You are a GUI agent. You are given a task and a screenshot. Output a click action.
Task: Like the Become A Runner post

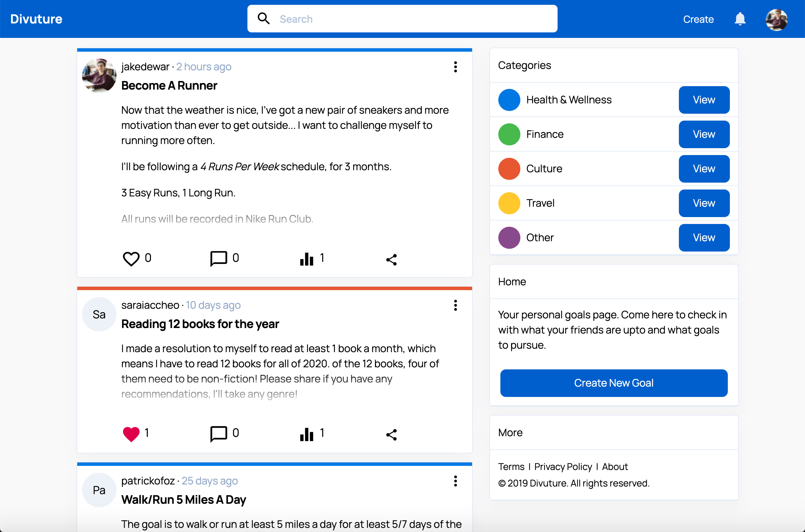[x=131, y=259]
